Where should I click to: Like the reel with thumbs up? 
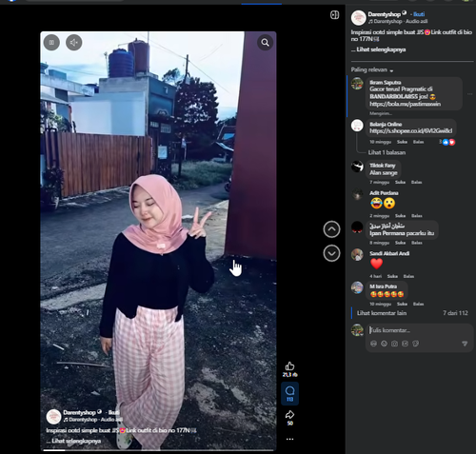(289, 366)
